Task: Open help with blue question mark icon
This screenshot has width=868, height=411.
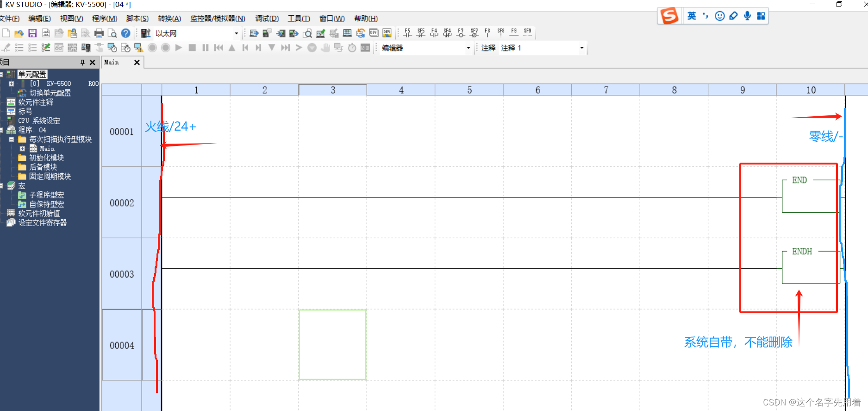Action: tap(125, 33)
